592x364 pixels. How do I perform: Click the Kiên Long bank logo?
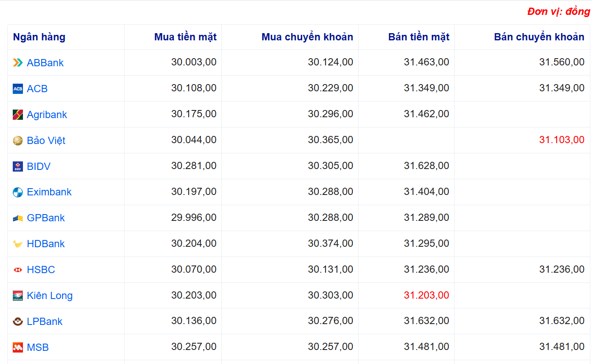coord(18,296)
